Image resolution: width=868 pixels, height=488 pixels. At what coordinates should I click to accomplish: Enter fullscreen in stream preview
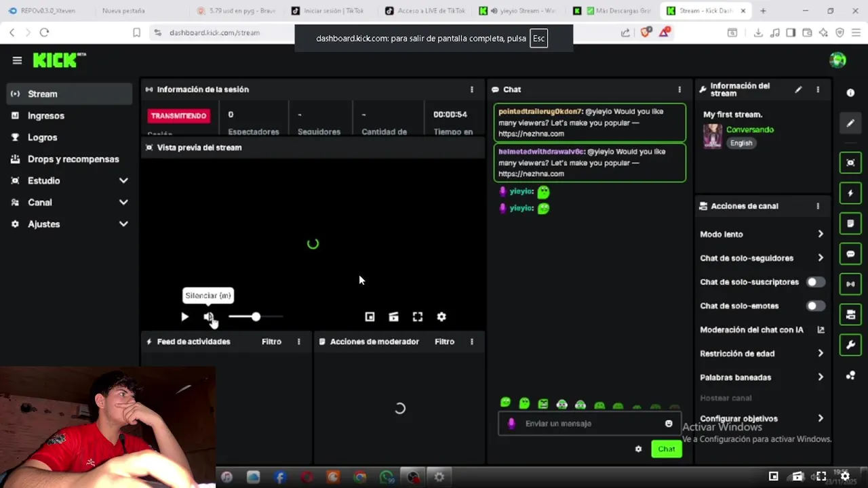click(418, 317)
